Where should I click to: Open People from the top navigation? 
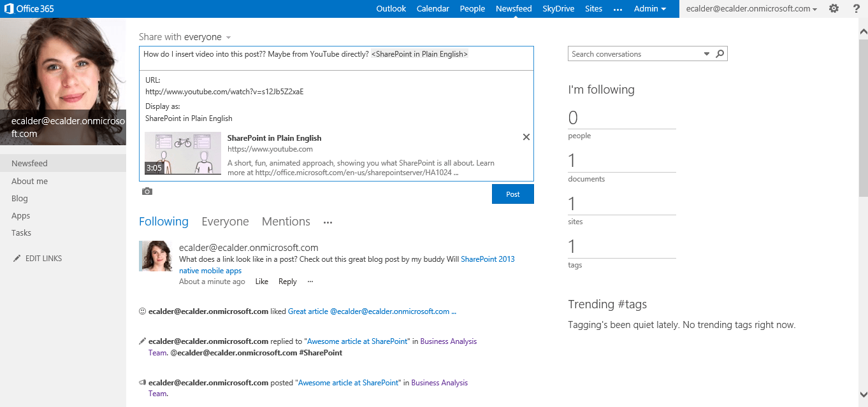point(473,9)
